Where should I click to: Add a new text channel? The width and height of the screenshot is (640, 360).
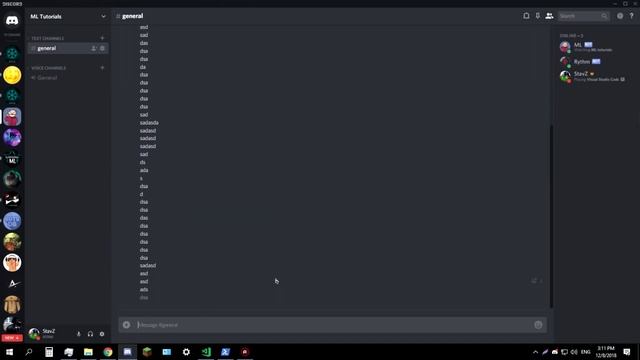click(102, 38)
